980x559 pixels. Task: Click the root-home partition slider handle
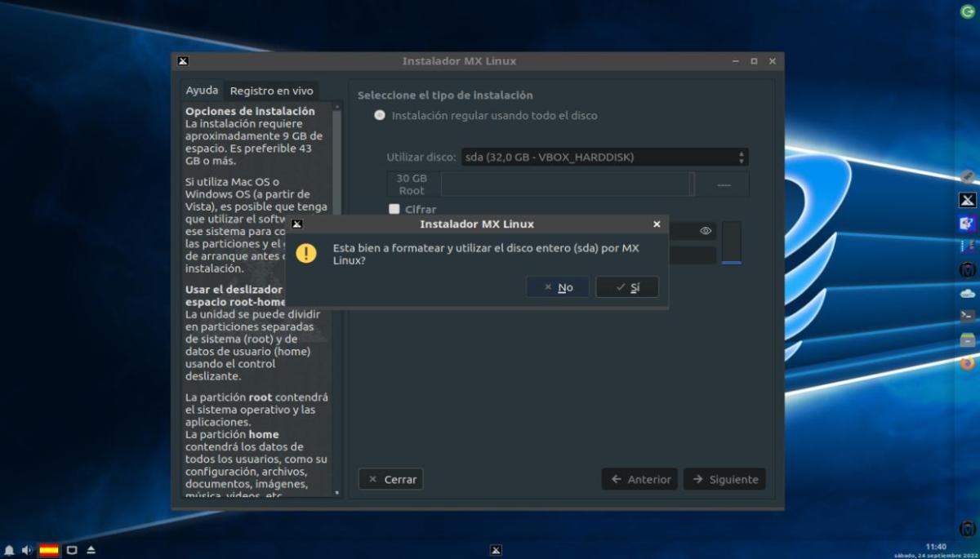[692, 184]
